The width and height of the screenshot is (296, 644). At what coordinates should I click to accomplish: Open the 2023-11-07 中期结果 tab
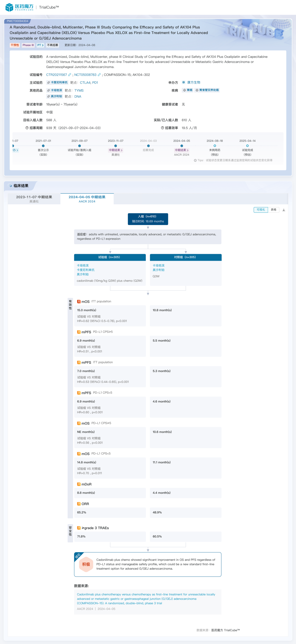(x=34, y=199)
